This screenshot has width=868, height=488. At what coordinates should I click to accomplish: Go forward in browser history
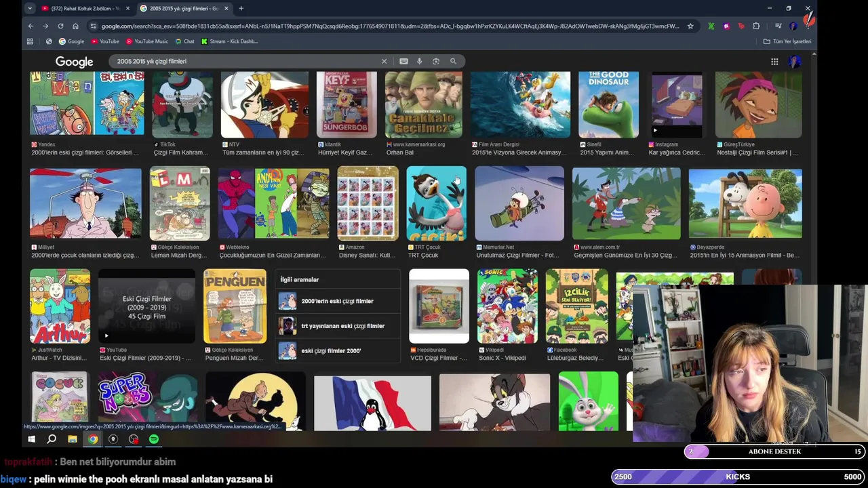click(x=45, y=26)
